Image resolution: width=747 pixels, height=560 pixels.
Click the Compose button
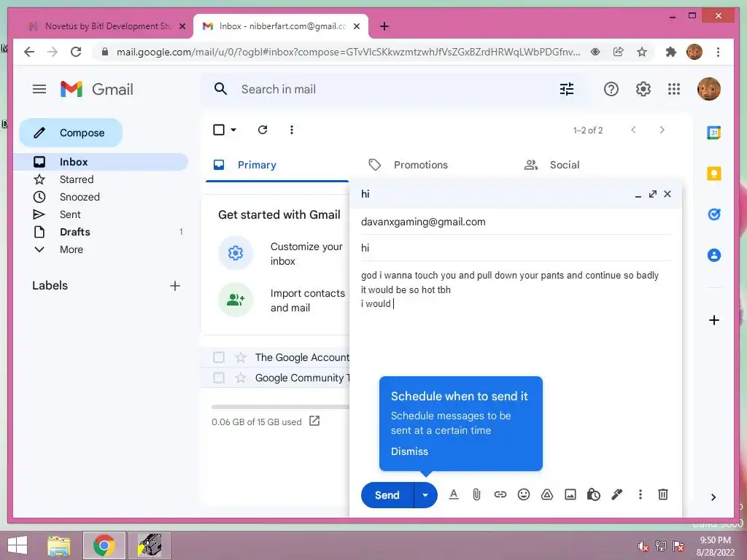(71, 133)
